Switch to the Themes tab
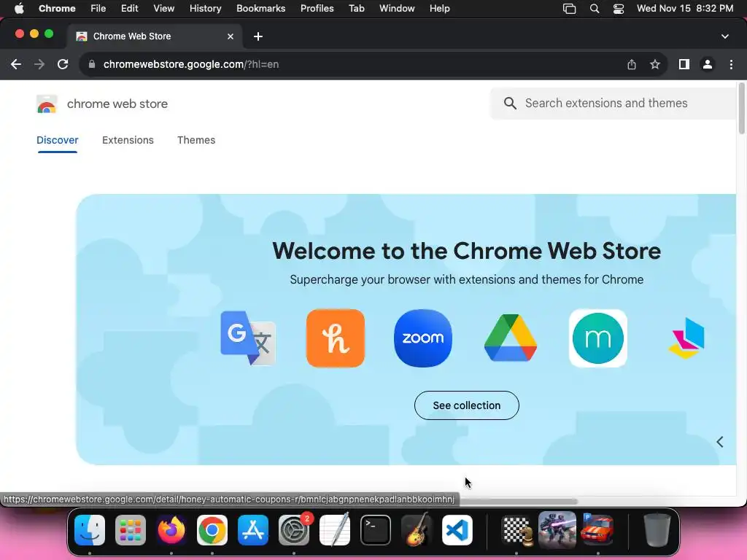 pos(196,140)
